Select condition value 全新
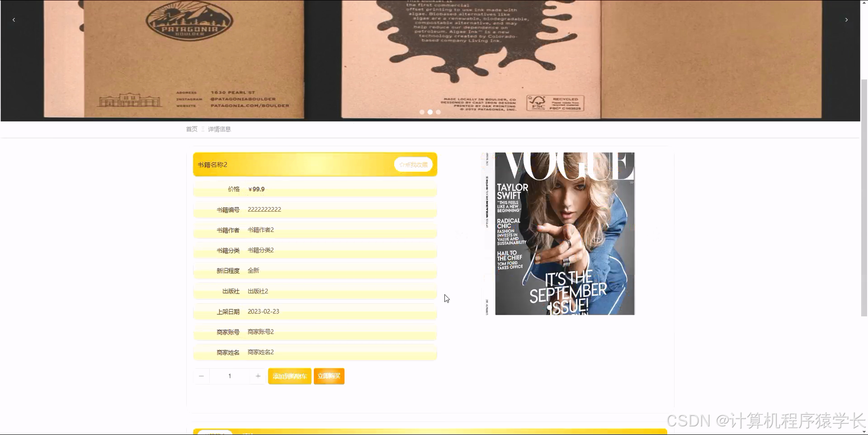 click(254, 271)
